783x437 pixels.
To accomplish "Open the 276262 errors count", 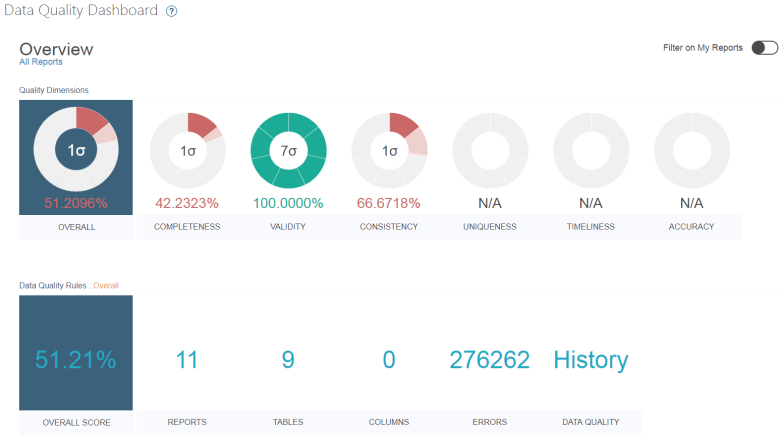I will point(490,360).
